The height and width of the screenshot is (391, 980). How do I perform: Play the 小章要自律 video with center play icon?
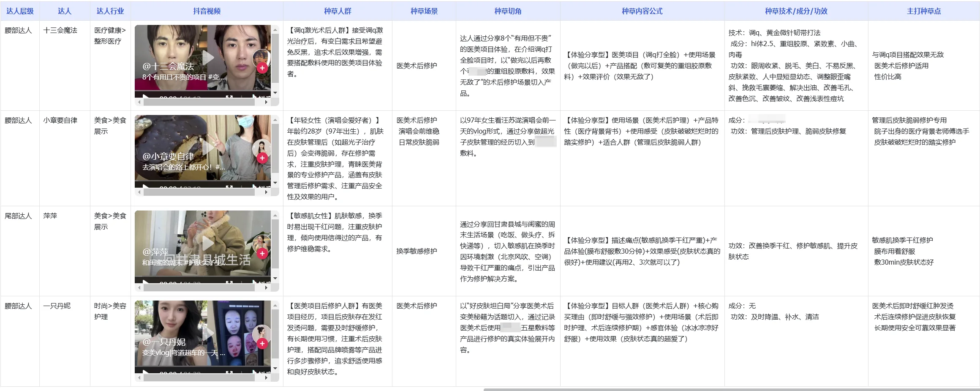(x=207, y=148)
